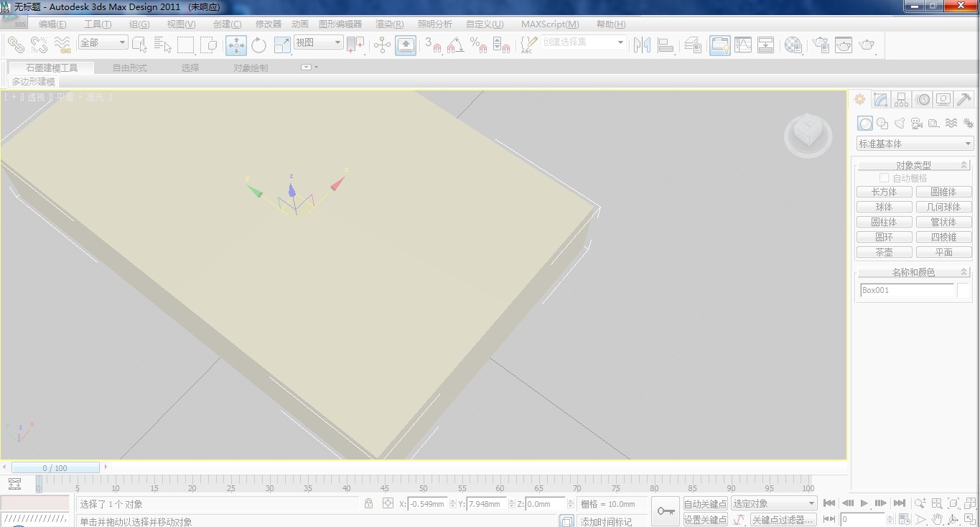The width and height of the screenshot is (980, 527).
Task: Toggle Window/Crossing selection mode
Action: coord(209,45)
